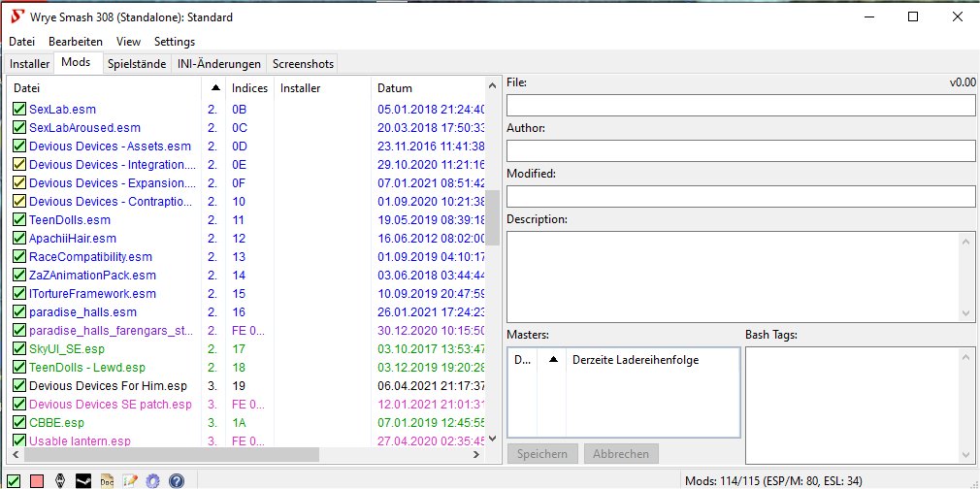
Task: Open the Bearbeiten menu
Action: pos(76,42)
